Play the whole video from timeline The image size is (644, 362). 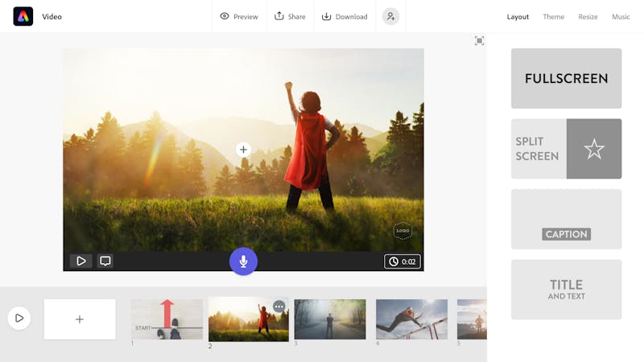[19, 318]
